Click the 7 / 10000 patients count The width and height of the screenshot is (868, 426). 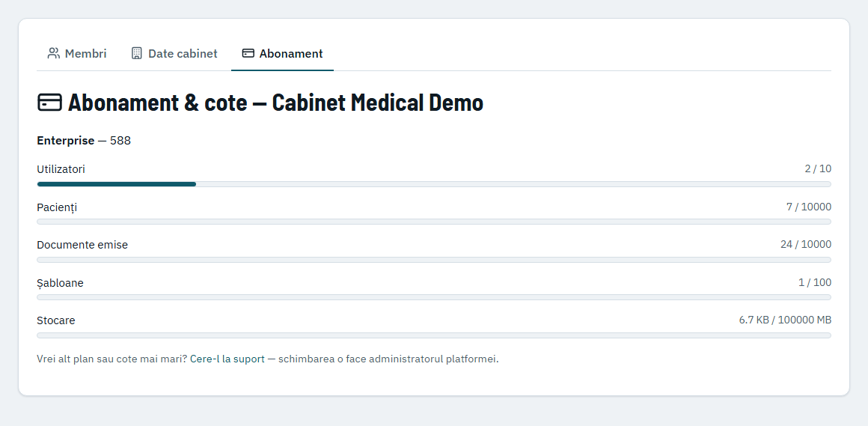pos(809,207)
